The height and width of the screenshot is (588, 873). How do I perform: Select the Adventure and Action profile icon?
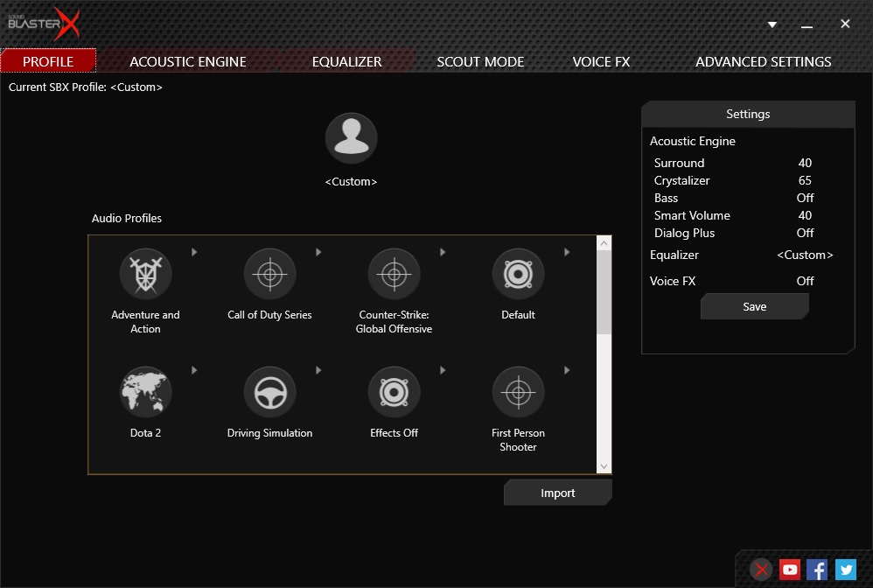click(145, 274)
